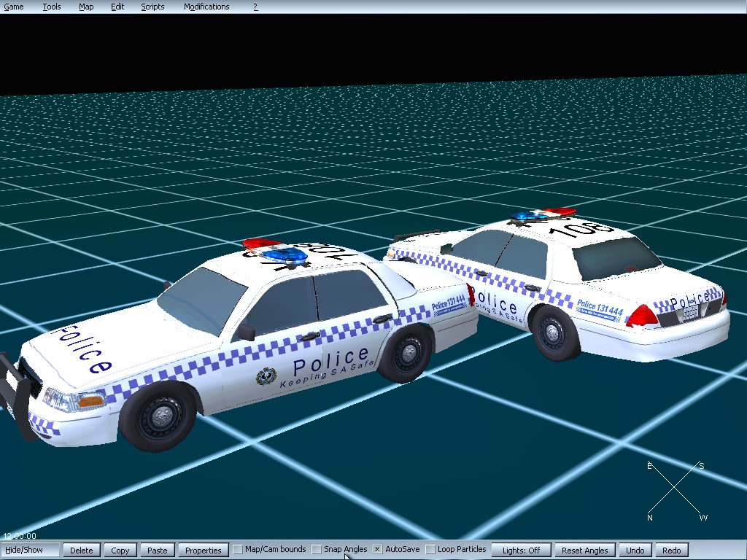
Task: Open the Edit menu
Action: pyautogui.click(x=117, y=7)
